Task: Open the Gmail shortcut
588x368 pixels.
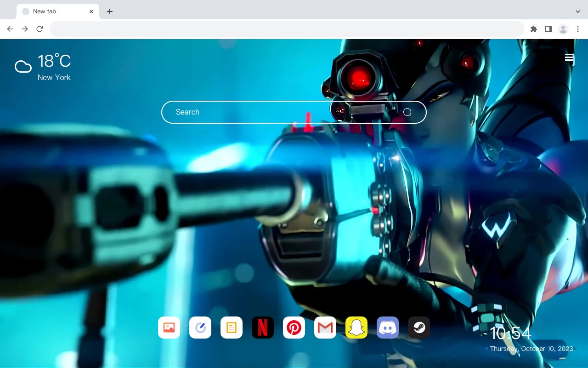Action: (x=325, y=328)
